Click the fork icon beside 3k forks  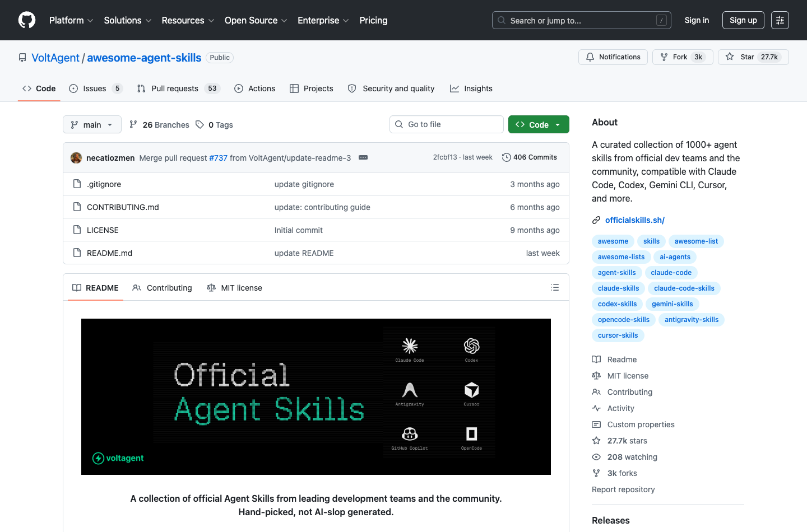[596, 473]
